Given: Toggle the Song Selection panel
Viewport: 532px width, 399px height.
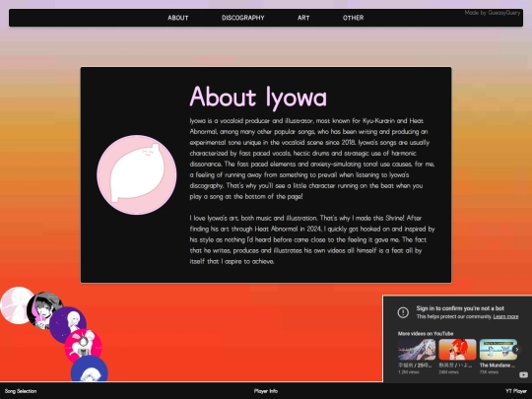Looking at the screenshot, I should point(21,391).
